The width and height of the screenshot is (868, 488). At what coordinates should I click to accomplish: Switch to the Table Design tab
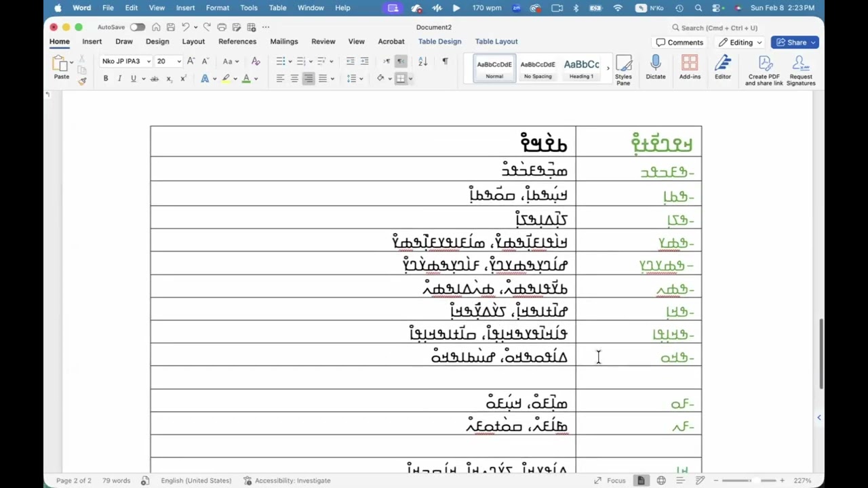coord(439,42)
